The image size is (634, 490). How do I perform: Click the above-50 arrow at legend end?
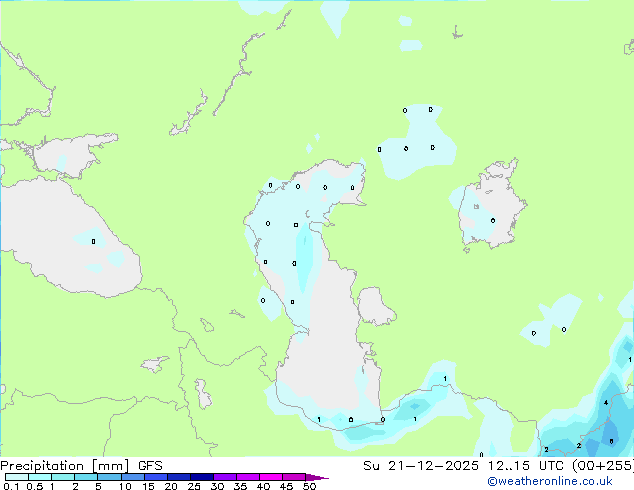point(317,477)
